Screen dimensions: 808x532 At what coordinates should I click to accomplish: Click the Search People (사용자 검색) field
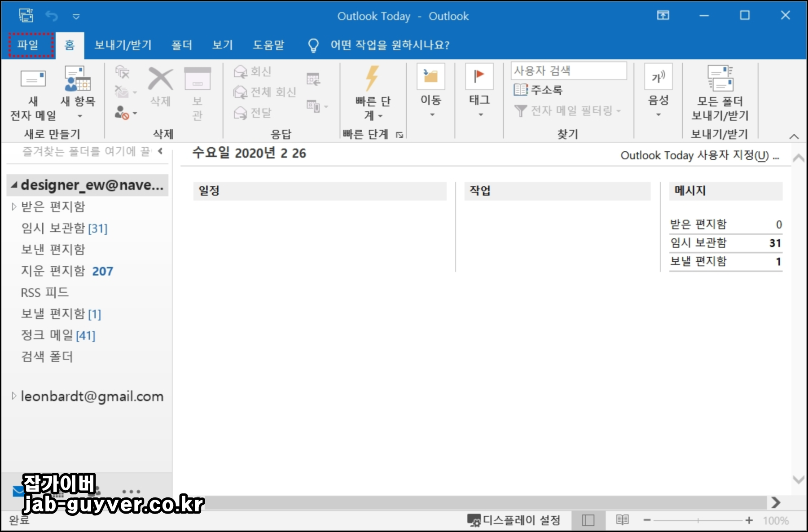[x=569, y=71]
